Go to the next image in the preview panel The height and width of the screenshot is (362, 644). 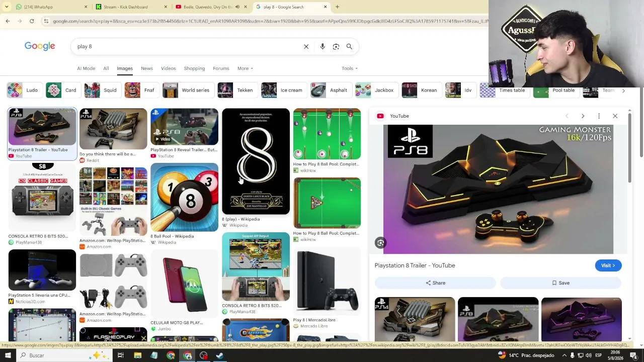coord(583,116)
